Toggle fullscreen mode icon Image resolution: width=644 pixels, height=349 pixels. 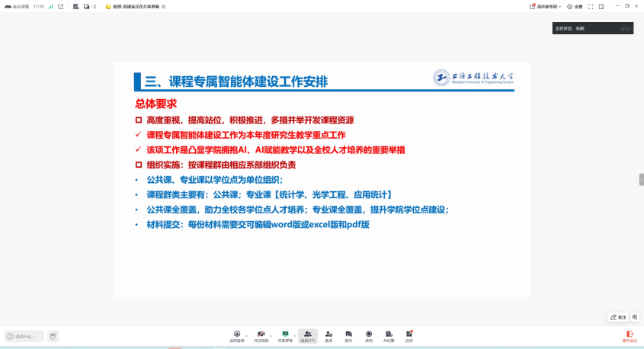(x=591, y=6)
